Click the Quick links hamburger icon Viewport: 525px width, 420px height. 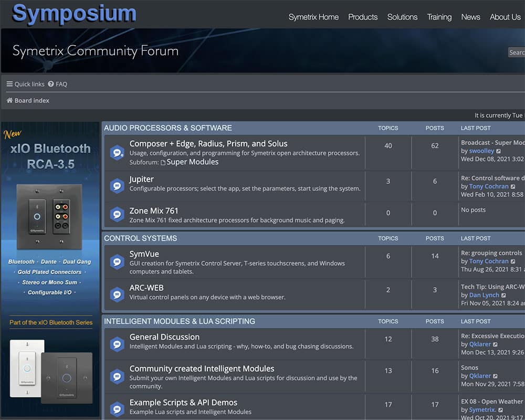coord(9,83)
